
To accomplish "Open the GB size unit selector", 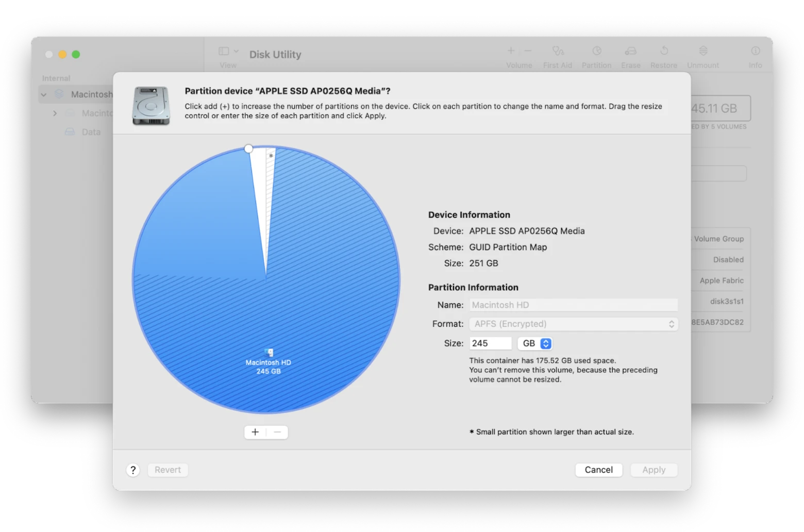I will pyautogui.click(x=535, y=343).
